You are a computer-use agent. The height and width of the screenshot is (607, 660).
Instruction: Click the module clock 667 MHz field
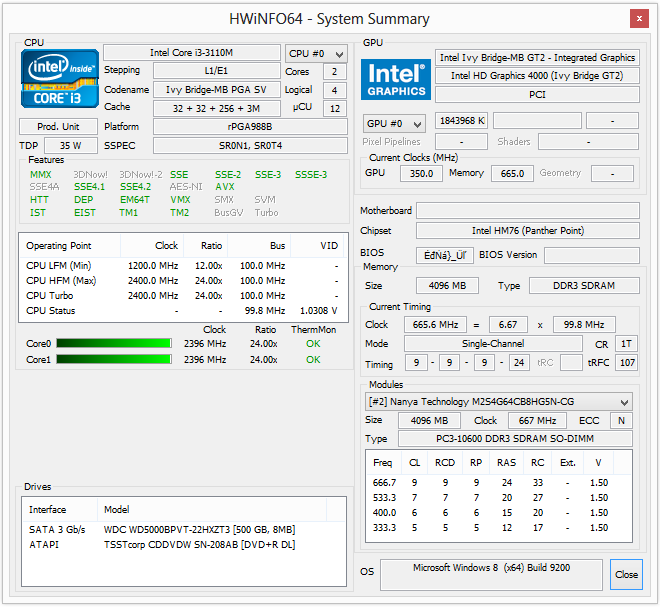537,421
